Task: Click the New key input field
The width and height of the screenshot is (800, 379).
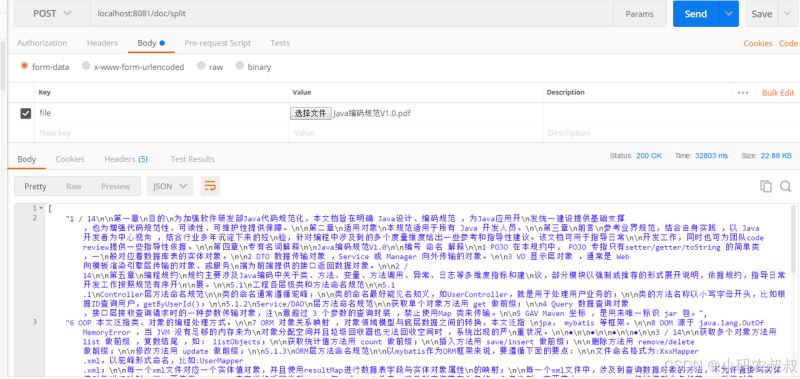Action: (161, 133)
